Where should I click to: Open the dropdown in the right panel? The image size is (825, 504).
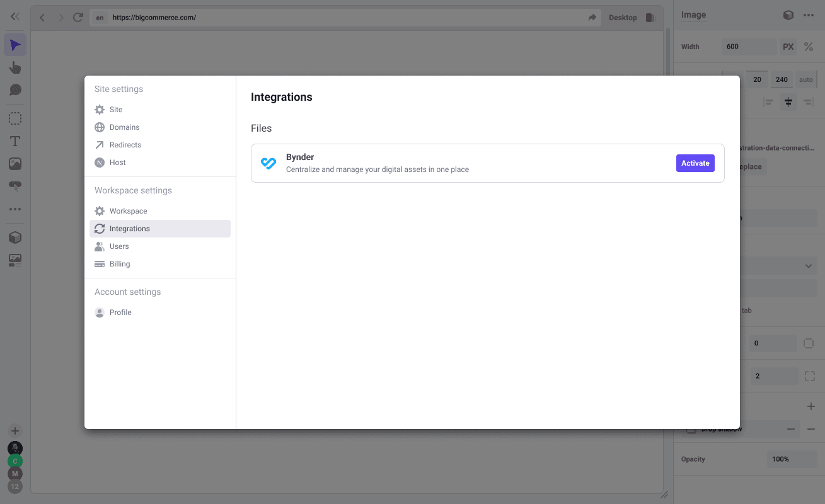(x=808, y=265)
